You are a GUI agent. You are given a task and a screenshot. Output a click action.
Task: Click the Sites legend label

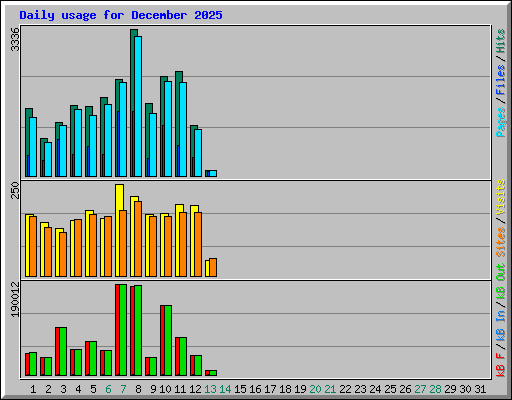point(500,242)
